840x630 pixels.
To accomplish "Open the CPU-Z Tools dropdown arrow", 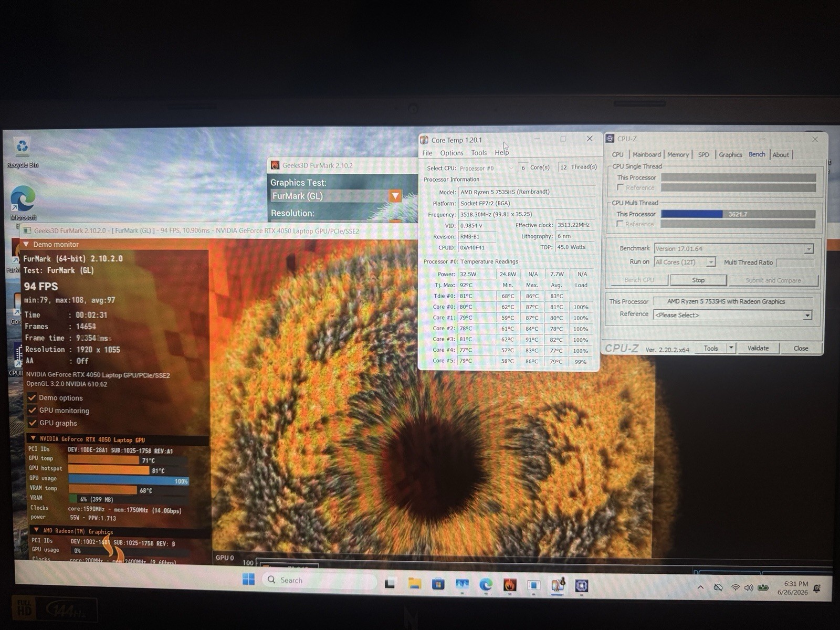I will [730, 348].
